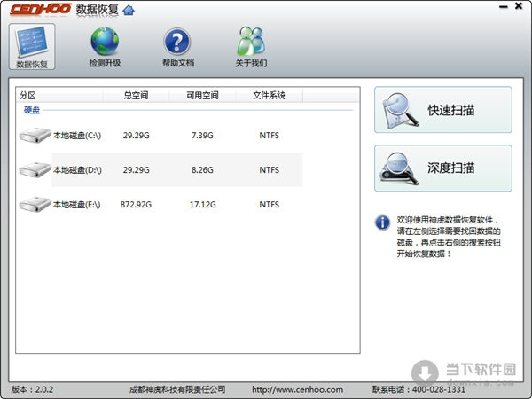Click the 7.39G free space value
532x399 pixels.
tap(202, 136)
